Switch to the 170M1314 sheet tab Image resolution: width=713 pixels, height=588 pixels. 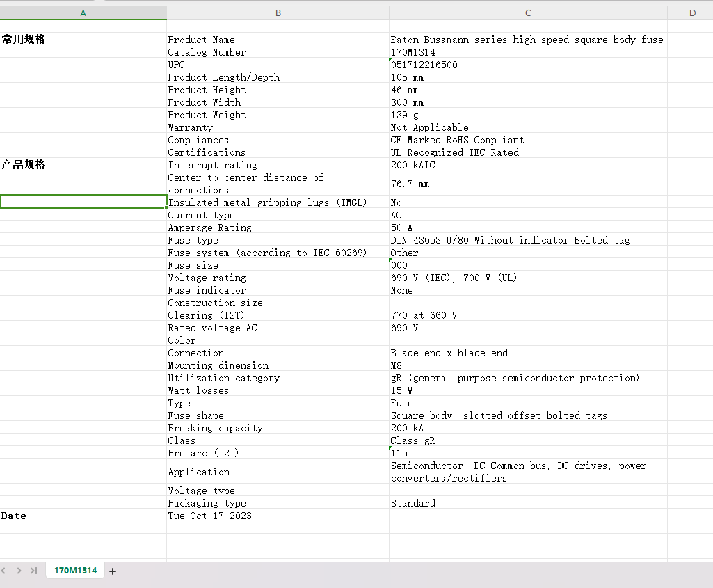coord(76,571)
